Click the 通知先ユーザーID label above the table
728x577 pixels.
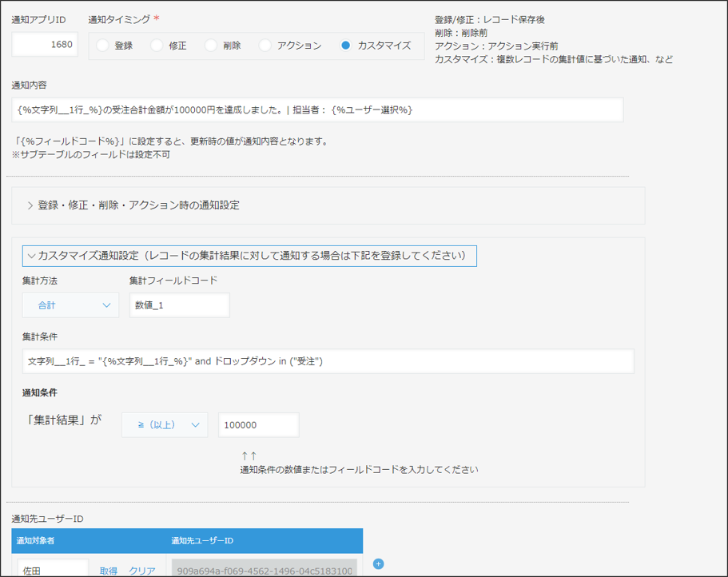click(48, 519)
